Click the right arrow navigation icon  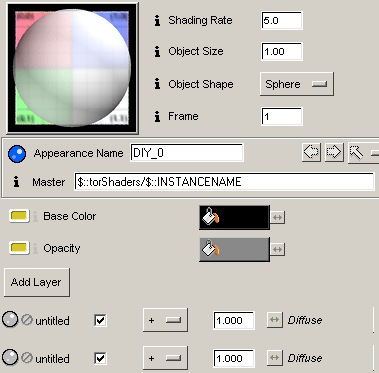coord(334,153)
